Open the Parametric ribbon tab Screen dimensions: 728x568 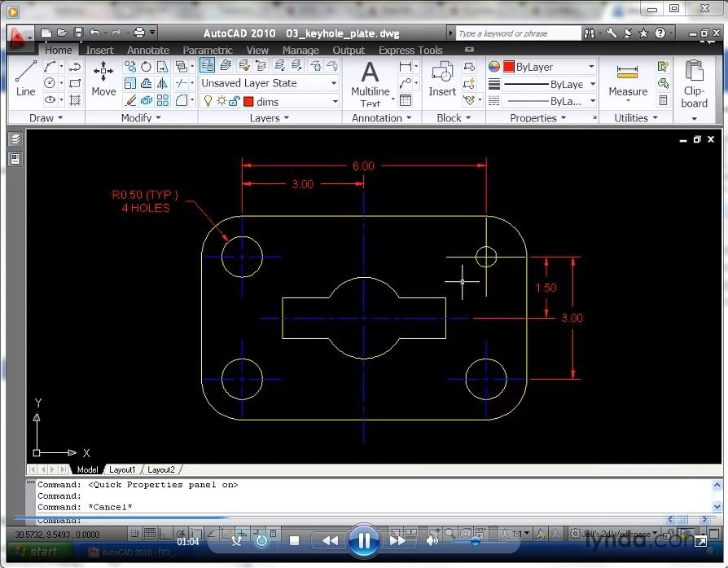click(x=208, y=50)
